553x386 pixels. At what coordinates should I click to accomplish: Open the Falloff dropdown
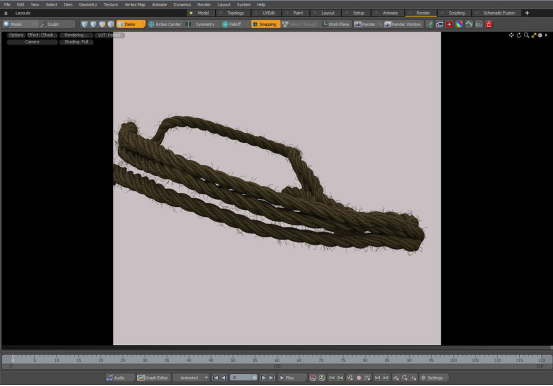[x=233, y=24]
